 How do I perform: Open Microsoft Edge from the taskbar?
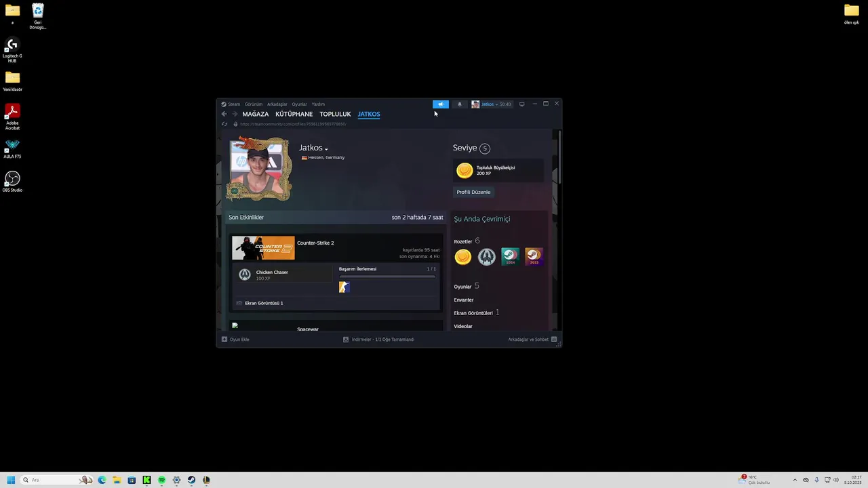(x=102, y=480)
